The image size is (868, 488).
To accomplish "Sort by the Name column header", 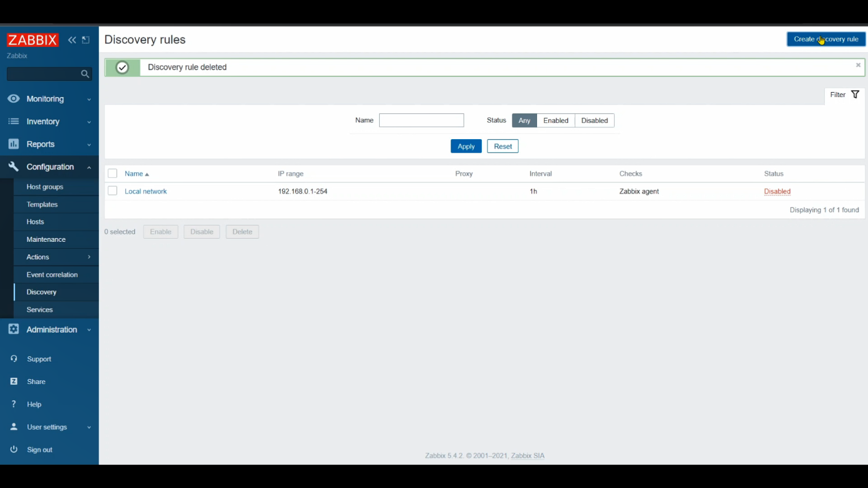I will point(137,174).
